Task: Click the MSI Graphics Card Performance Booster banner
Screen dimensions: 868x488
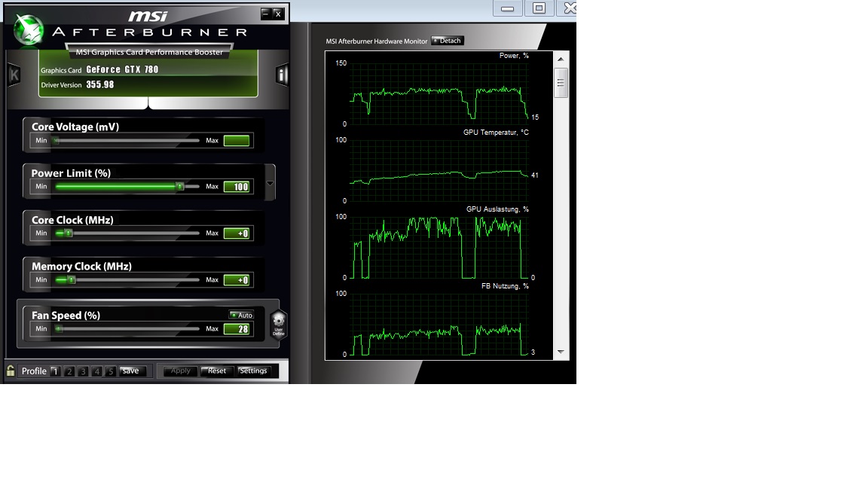Action: point(149,52)
